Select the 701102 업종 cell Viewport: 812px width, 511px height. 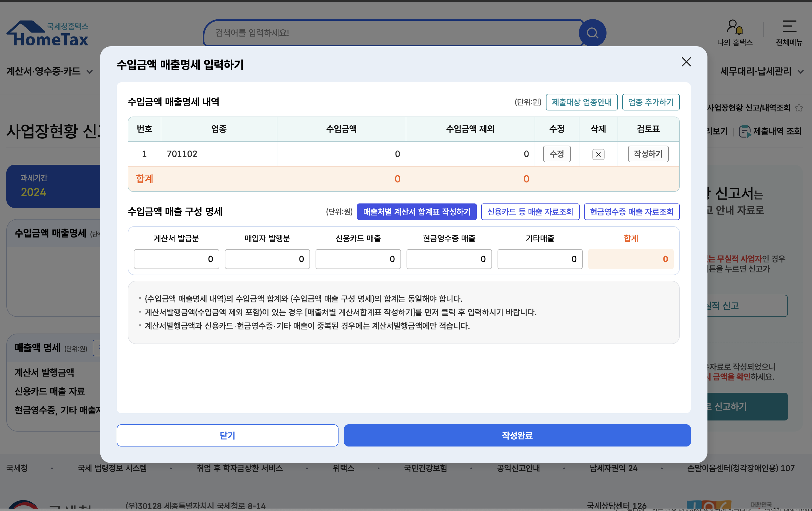click(219, 154)
